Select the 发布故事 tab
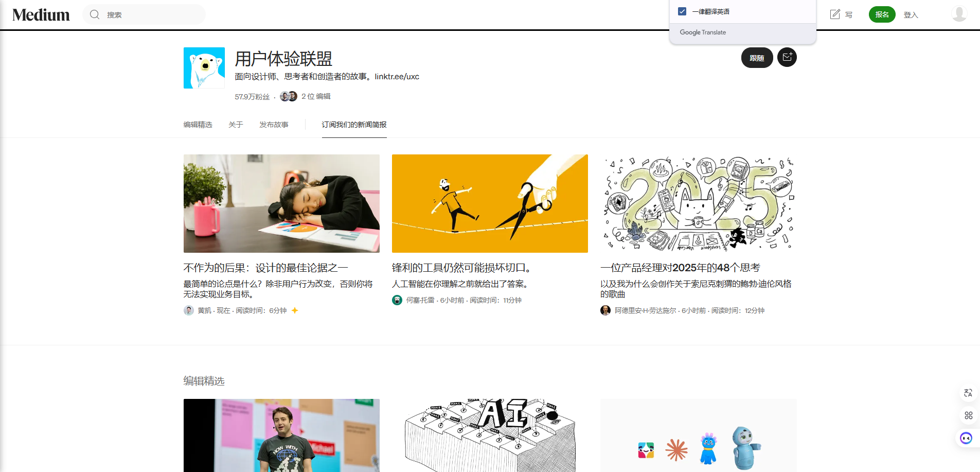This screenshot has height=472, width=980. pos(274,124)
